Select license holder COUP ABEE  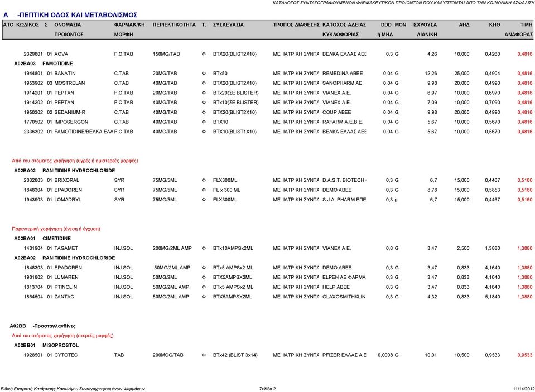[337, 112]
